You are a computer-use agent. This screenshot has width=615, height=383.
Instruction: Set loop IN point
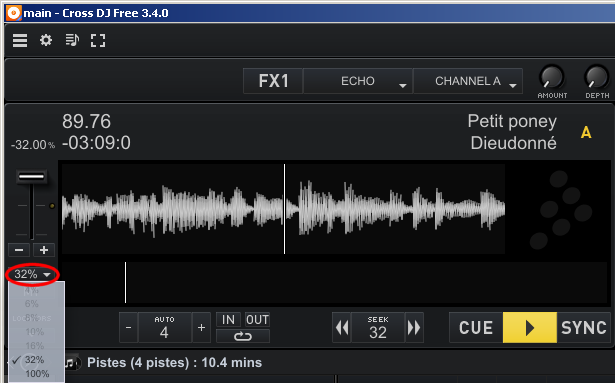click(228, 320)
